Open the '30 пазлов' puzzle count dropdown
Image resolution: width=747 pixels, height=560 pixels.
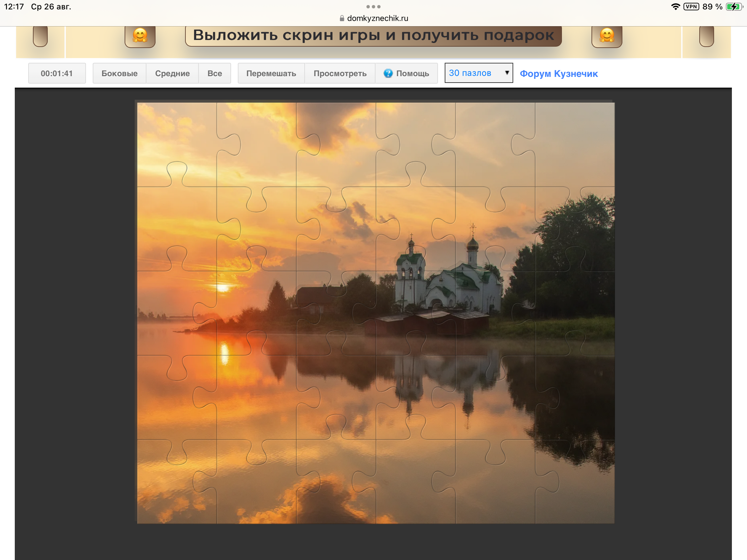[x=479, y=73]
